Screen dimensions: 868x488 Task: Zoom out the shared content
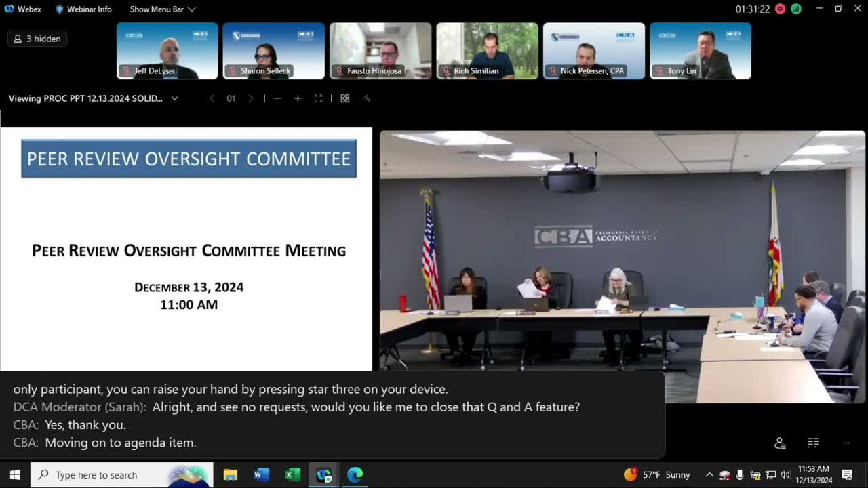tap(277, 98)
